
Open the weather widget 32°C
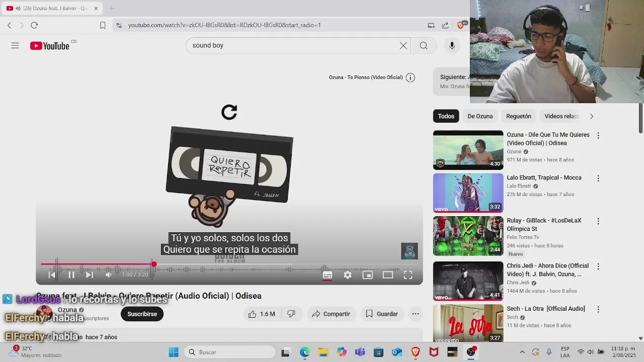click(35, 352)
